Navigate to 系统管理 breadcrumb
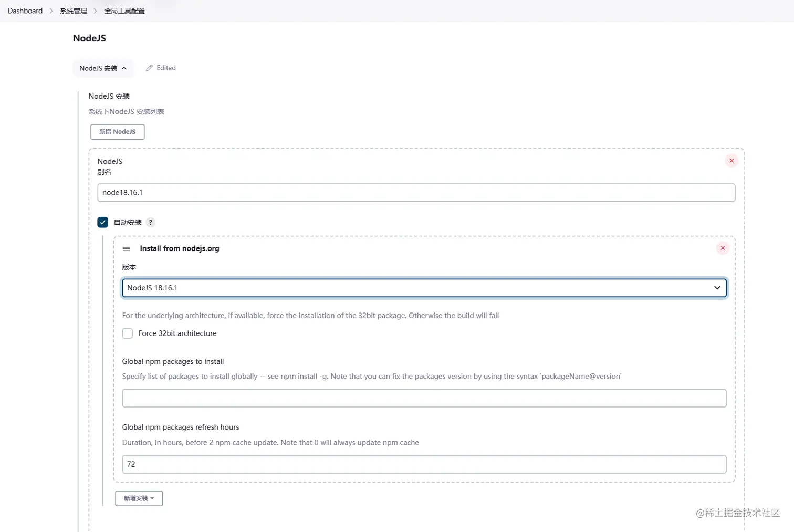This screenshot has height=532, width=794. pos(74,11)
